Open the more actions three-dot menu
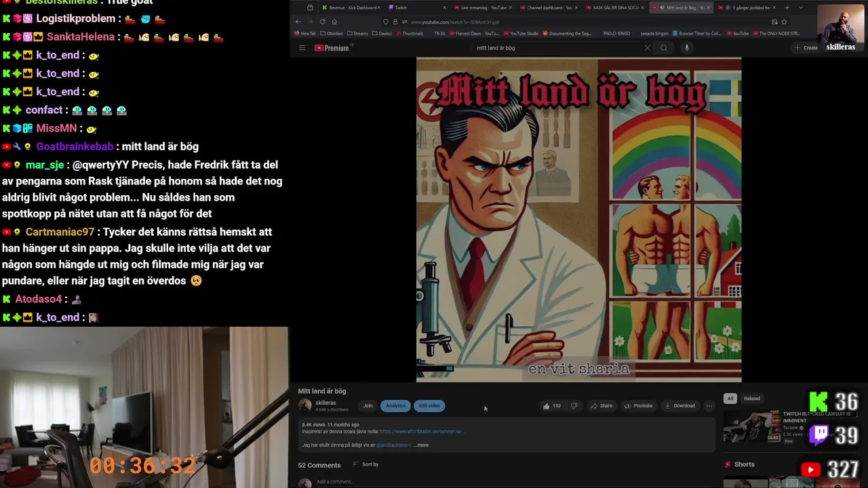Image resolution: width=868 pixels, height=488 pixels. (709, 406)
